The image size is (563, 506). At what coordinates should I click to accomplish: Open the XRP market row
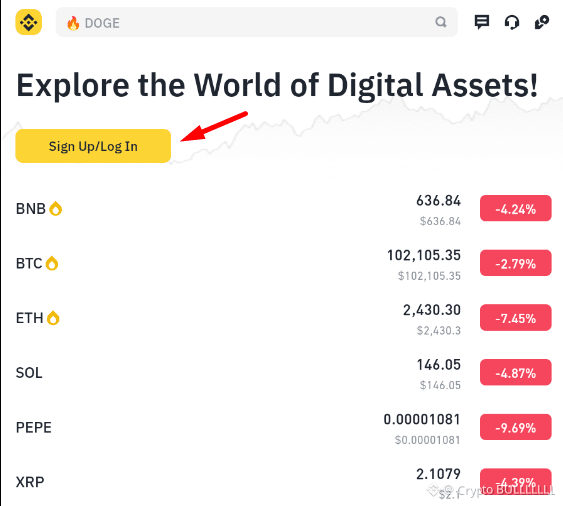point(284,482)
